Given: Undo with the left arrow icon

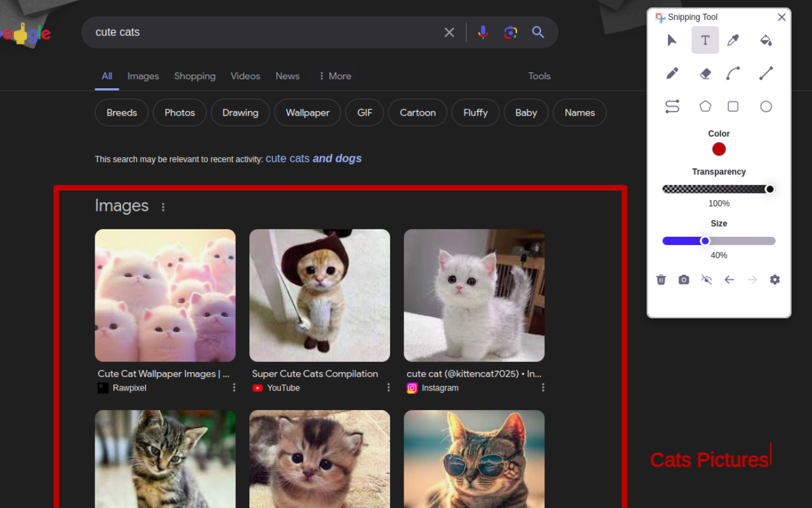Looking at the screenshot, I should 729,279.
